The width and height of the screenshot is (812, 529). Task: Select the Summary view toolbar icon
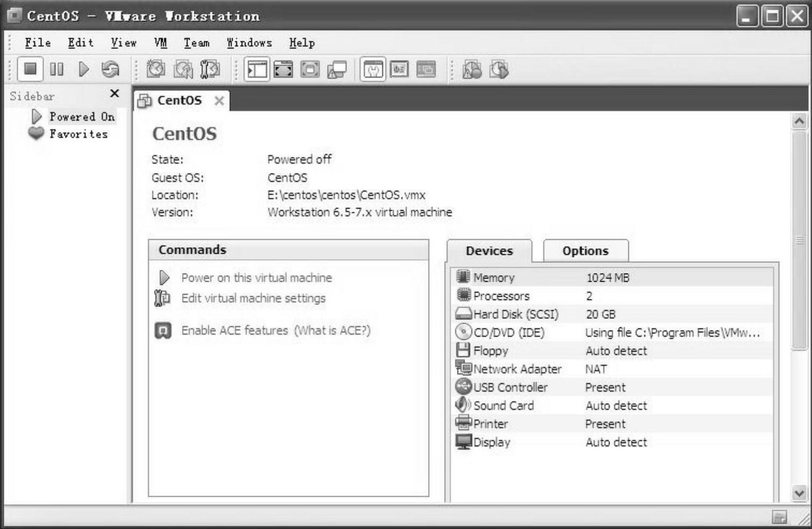[x=373, y=69]
